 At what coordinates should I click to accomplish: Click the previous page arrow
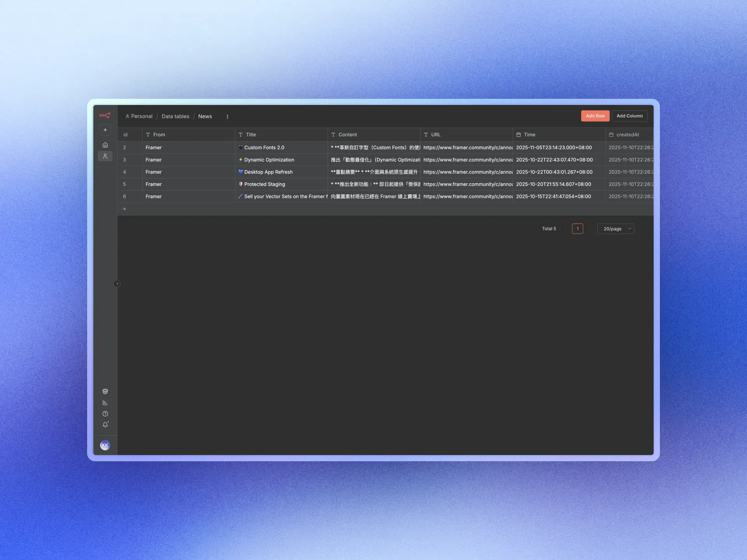pos(565,229)
